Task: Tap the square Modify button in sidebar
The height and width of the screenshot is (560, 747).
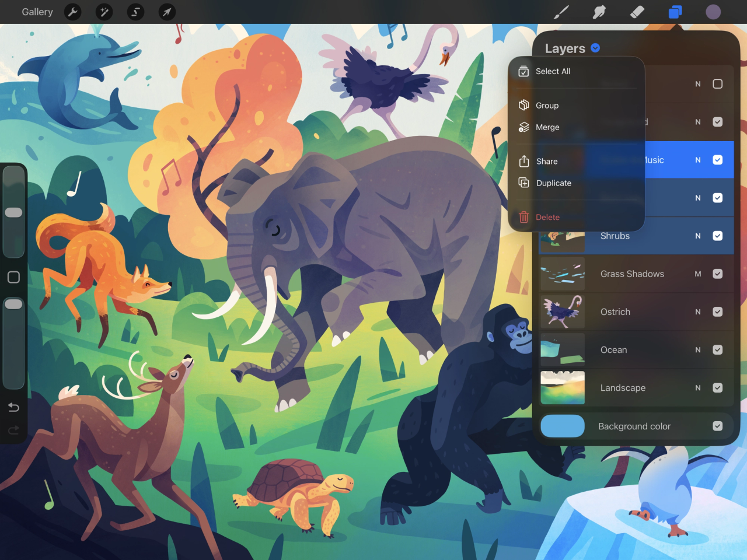Action: tap(13, 277)
